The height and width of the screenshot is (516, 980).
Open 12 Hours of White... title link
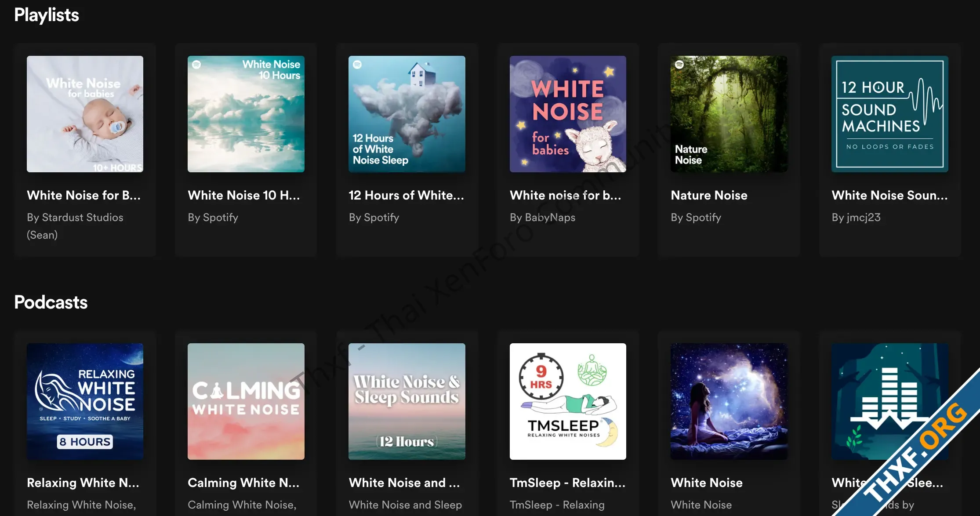pos(406,195)
